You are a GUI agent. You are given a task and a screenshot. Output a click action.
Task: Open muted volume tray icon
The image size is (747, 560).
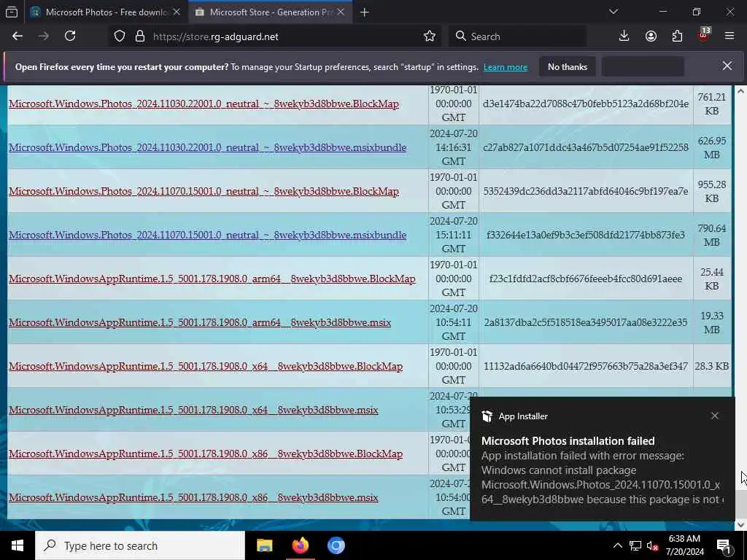(x=653, y=545)
